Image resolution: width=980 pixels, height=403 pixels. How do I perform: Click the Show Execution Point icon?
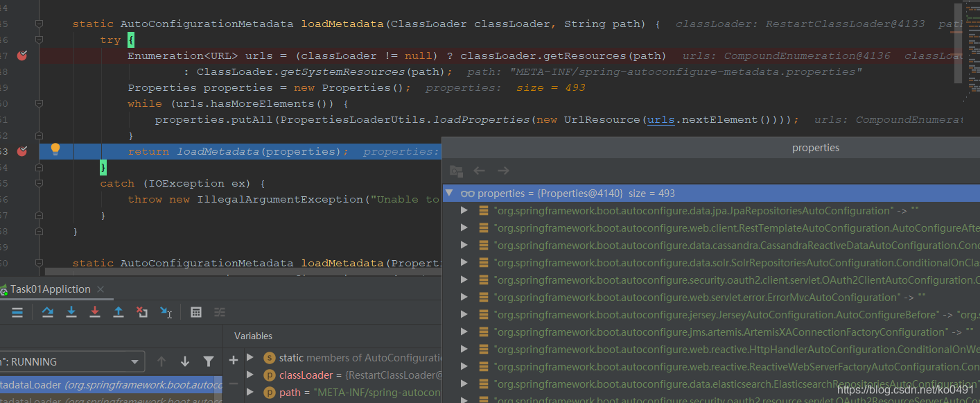tap(17, 312)
